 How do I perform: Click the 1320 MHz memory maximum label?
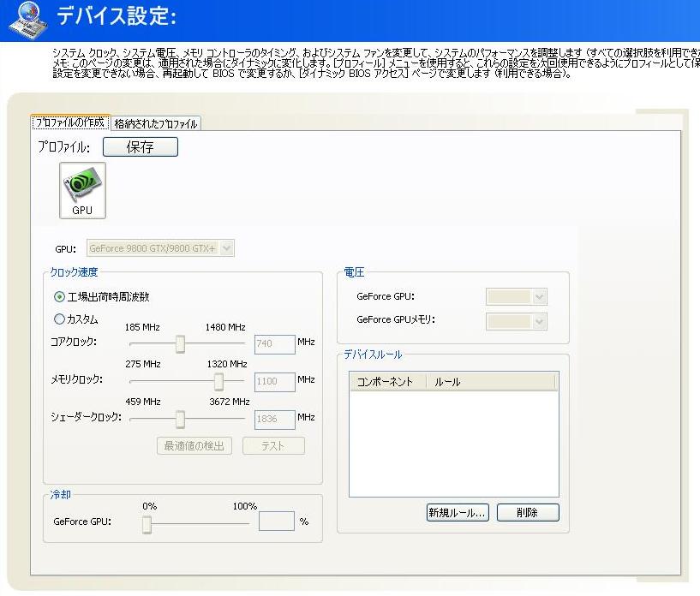(227, 364)
